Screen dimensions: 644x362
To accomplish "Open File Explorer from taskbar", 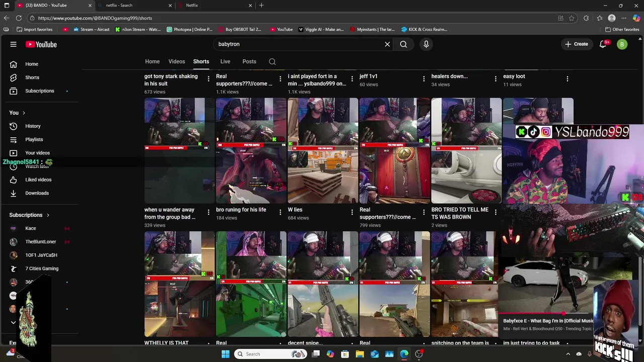I will coord(360,354).
